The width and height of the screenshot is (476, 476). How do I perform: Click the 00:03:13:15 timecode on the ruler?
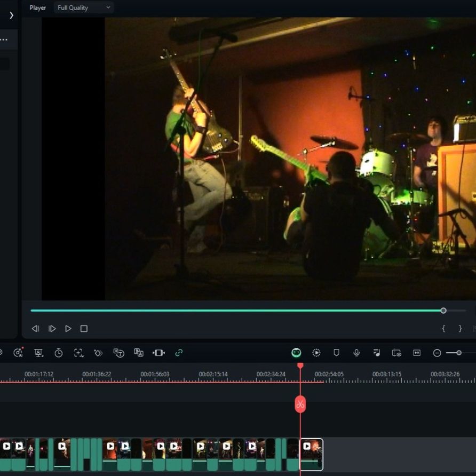[x=387, y=374]
